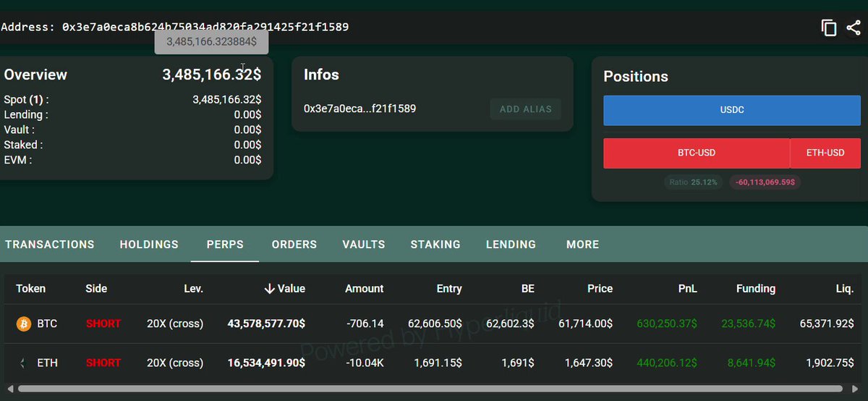Click the Add Alias button

click(526, 109)
